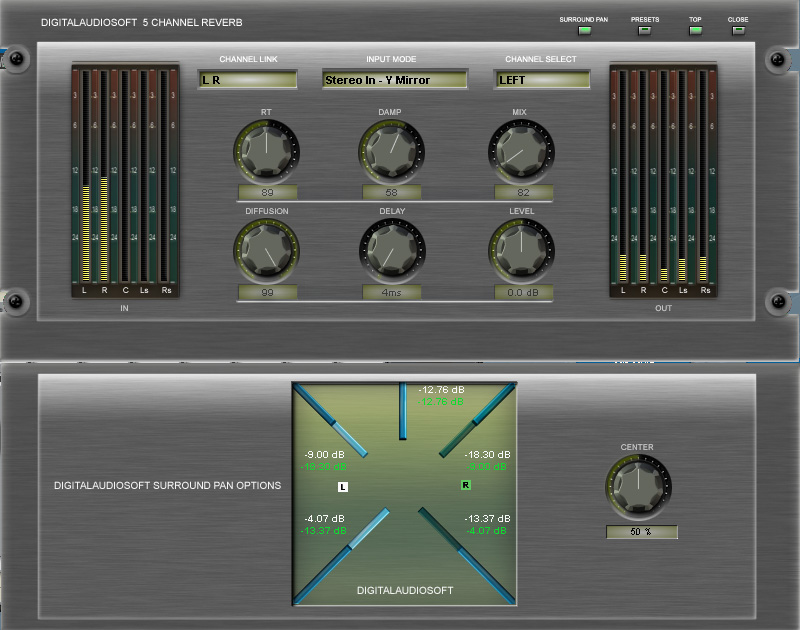Screen dimensions: 800x630
Task: Click the Close LED button
Action: point(738,31)
